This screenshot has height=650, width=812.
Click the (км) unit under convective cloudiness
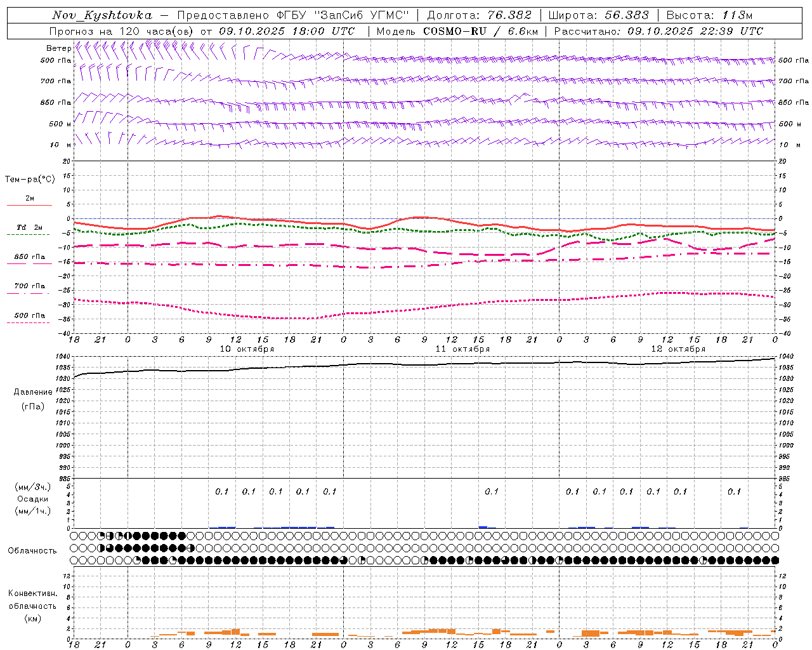[x=32, y=618]
